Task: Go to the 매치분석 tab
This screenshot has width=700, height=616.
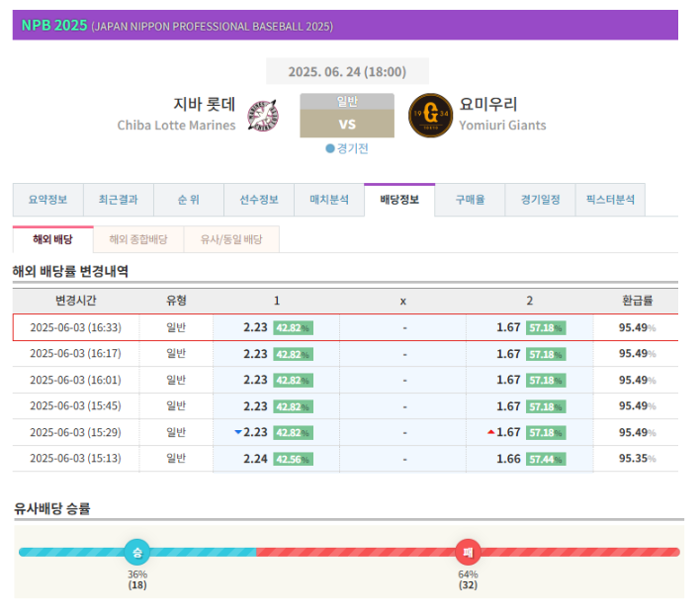Action: [329, 200]
